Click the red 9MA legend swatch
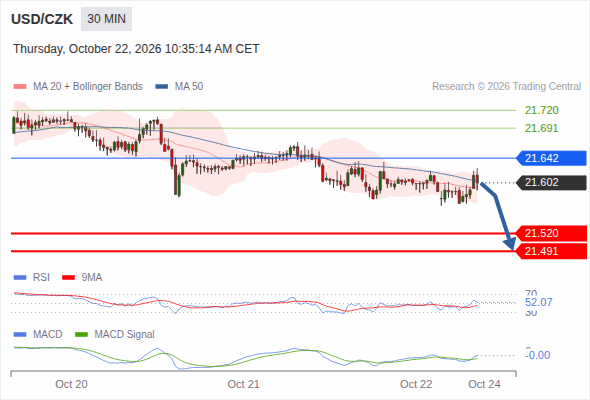Image resolution: width=590 pixels, height=400 pixels. pyautogui.click(x=68, y=278)
